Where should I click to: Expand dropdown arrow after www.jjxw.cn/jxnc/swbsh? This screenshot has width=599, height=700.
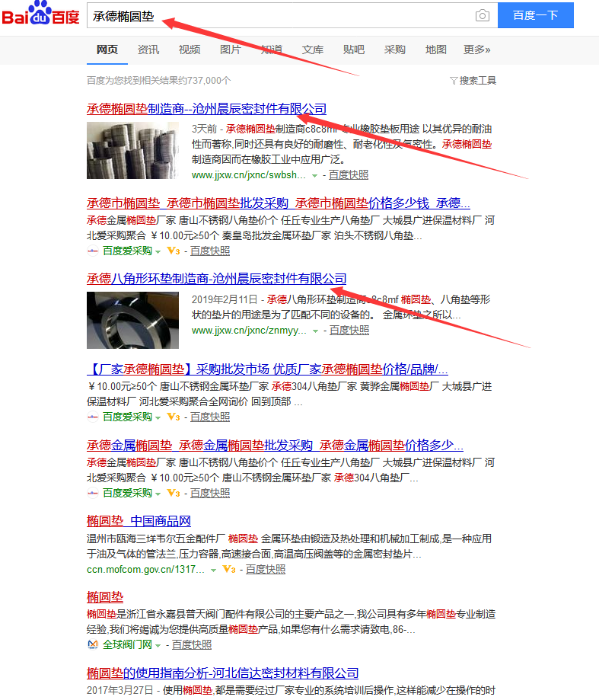point(314,175)
